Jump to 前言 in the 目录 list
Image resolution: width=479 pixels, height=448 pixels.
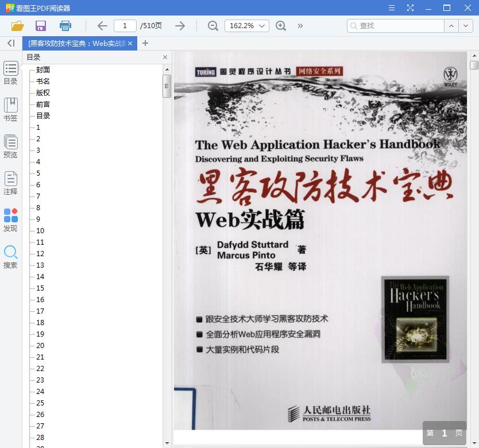tap(42, 104)
